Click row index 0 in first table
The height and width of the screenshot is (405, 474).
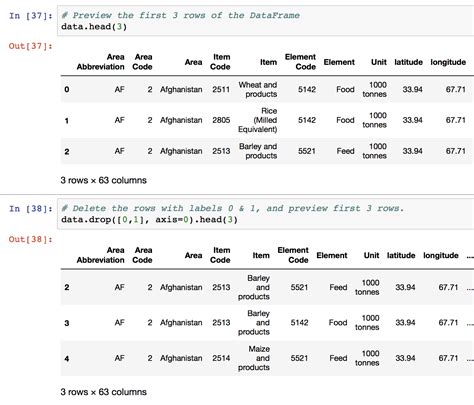click(67, 89)
